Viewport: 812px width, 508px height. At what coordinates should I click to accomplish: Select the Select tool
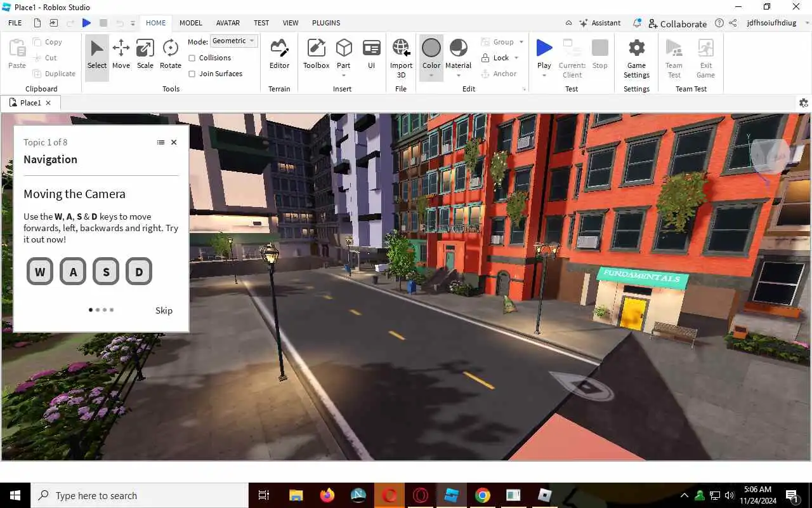point(96,57)
